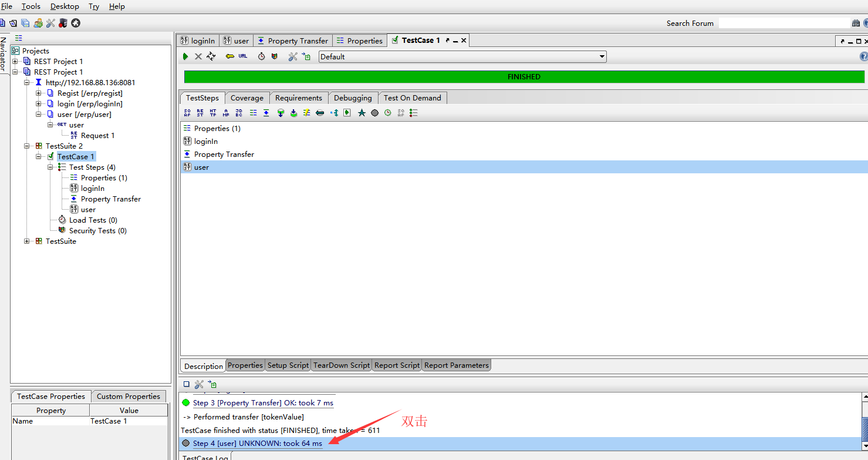This screenshot has width=868, height=460.
Task: Expand the first REST Project 1 node
Action: (15, 62)
